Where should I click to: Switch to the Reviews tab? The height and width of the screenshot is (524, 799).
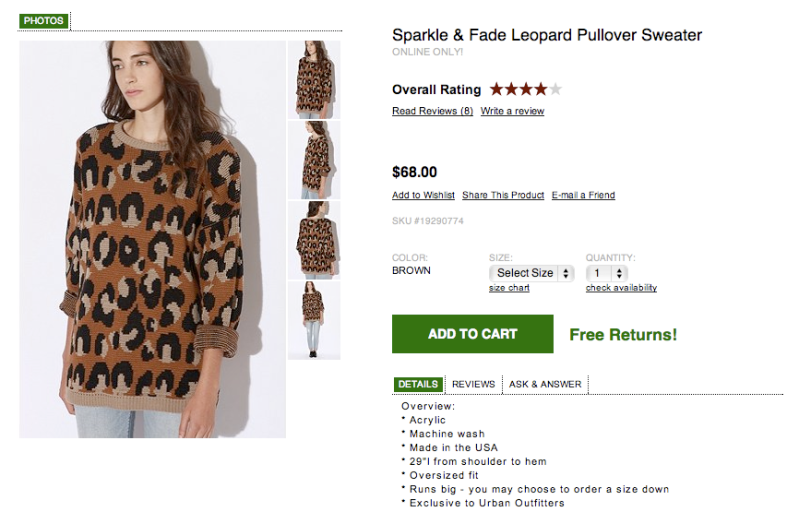pos(473,384)
